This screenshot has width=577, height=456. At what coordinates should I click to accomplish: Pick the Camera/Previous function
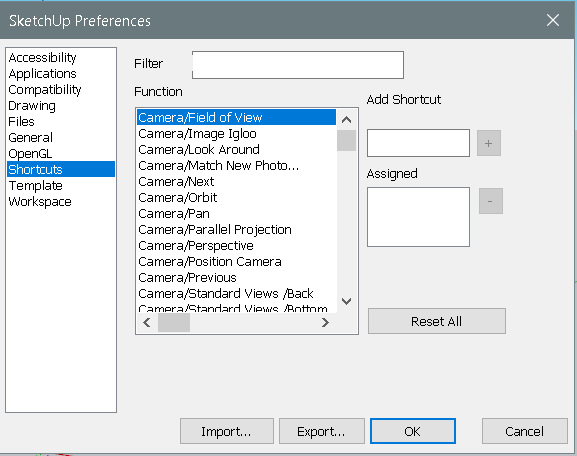pyautogui.click(x=236, y=278)
